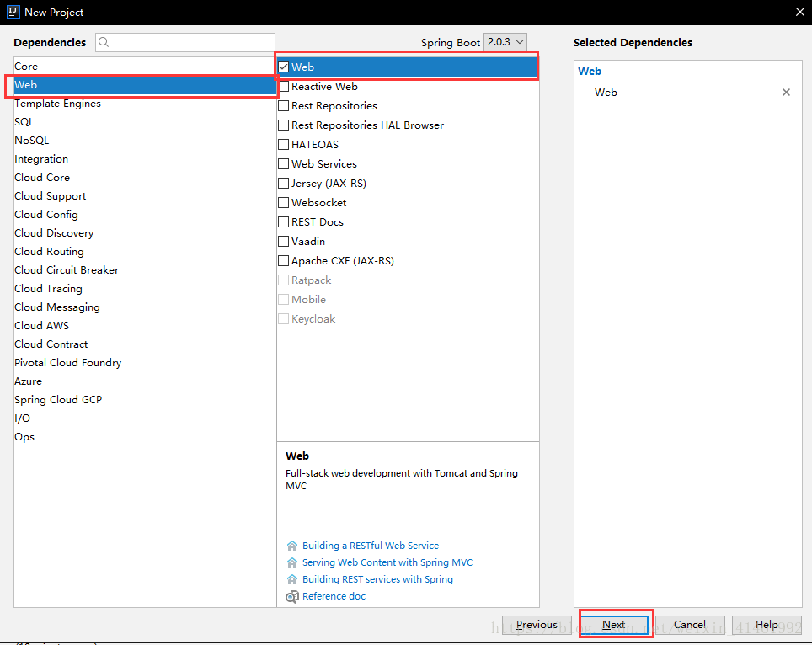Select the Spring Cloud GCP category
Screen dimensions: 812x645
(145, 400)
